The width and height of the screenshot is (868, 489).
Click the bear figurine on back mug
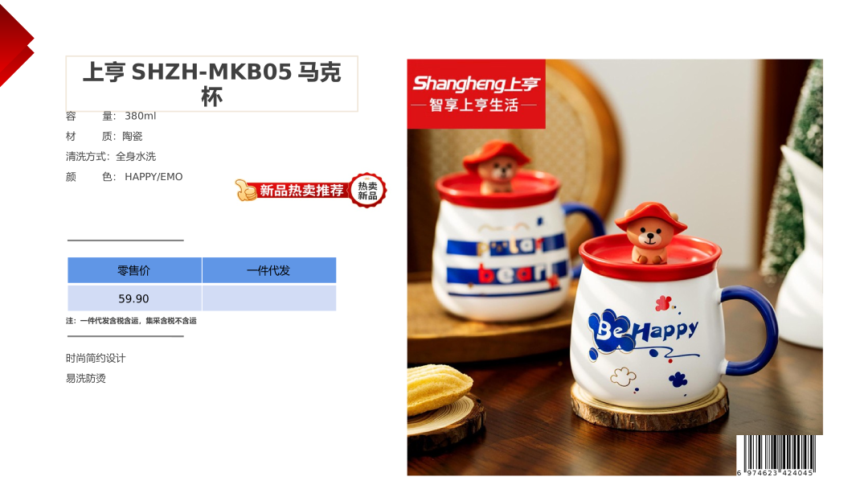tap(497, 166)
